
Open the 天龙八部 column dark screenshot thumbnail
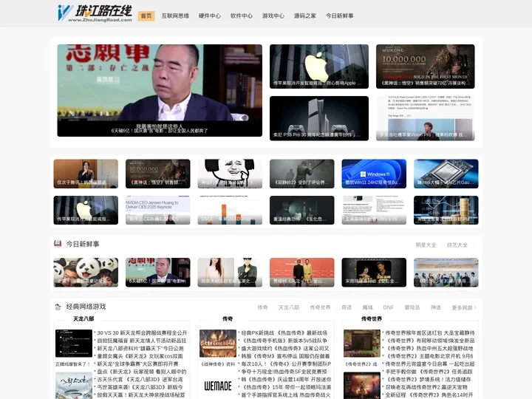(x=74, y=344)
